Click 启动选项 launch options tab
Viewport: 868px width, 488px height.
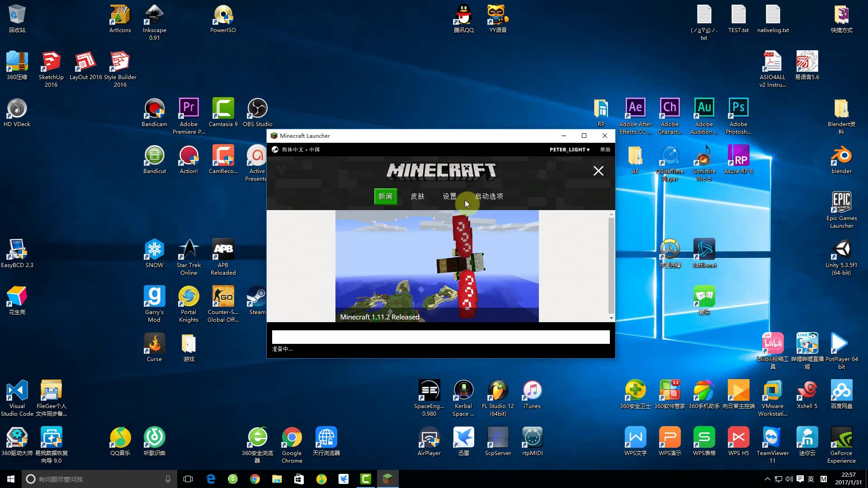click(489, 196)
